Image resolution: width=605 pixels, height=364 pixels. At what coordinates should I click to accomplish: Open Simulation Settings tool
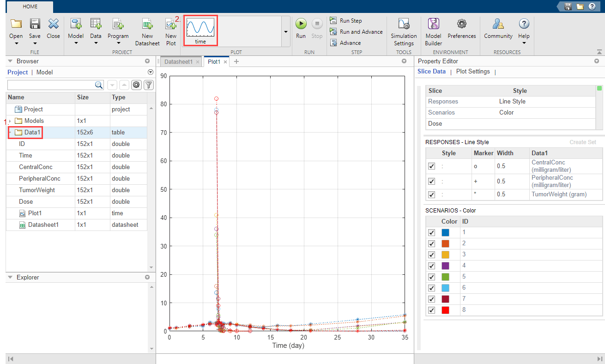coord(404,24)
